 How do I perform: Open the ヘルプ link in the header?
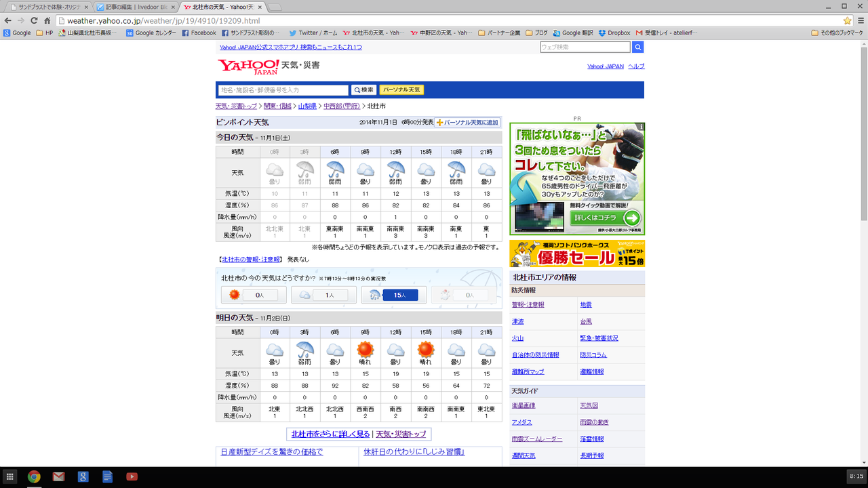(x=636, y=66)
